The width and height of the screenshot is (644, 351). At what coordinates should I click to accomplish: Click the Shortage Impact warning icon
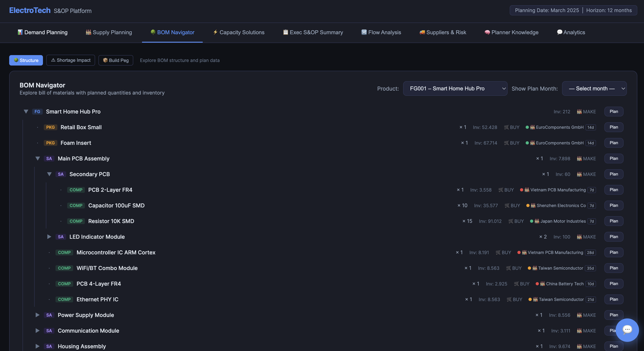tap(53, 60)
